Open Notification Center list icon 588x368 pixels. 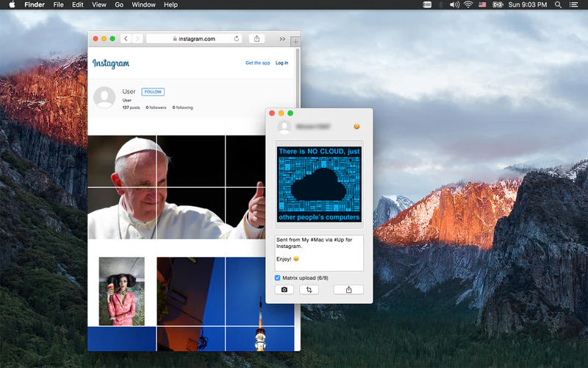[573, 4]
